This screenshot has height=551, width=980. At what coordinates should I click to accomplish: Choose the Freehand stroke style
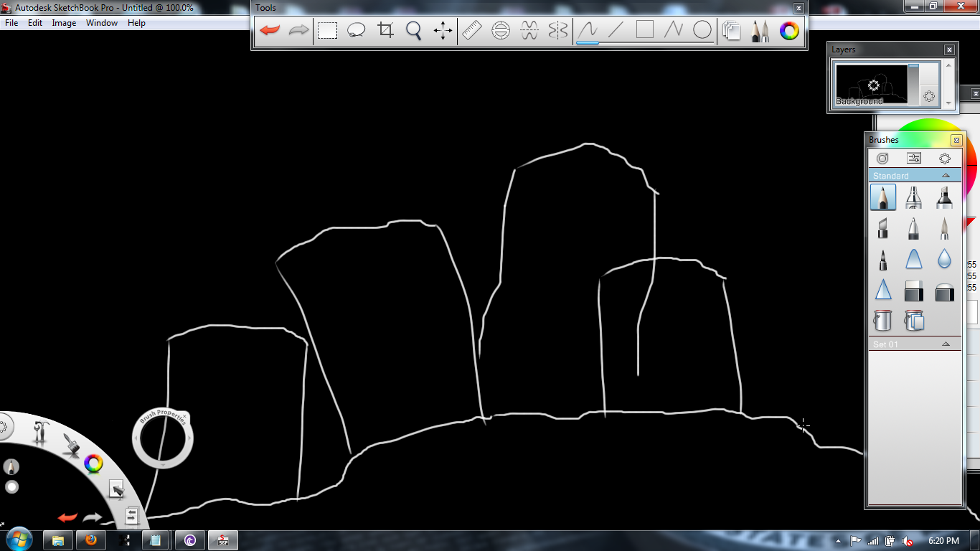point(588,31)
